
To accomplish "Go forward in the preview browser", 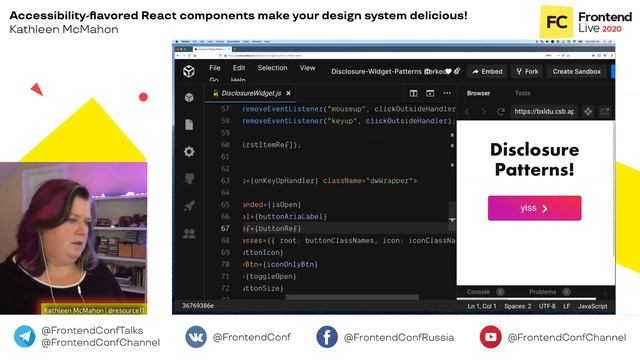I will [483, 111].
